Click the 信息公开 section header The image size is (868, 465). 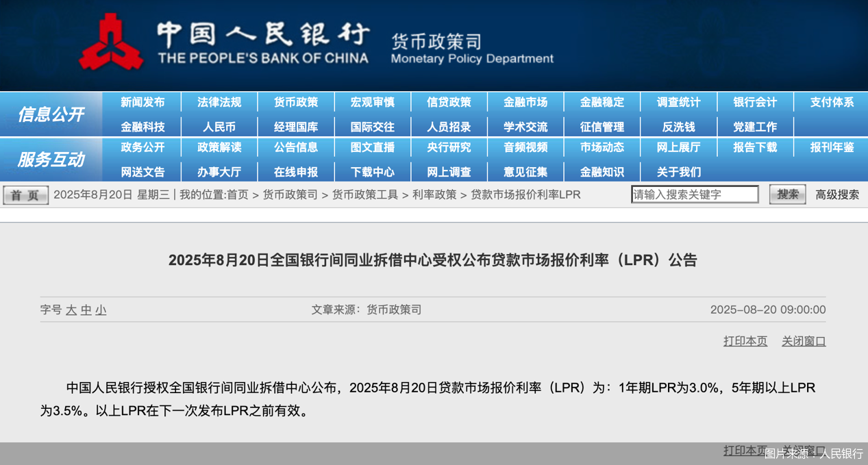(51, 114)
